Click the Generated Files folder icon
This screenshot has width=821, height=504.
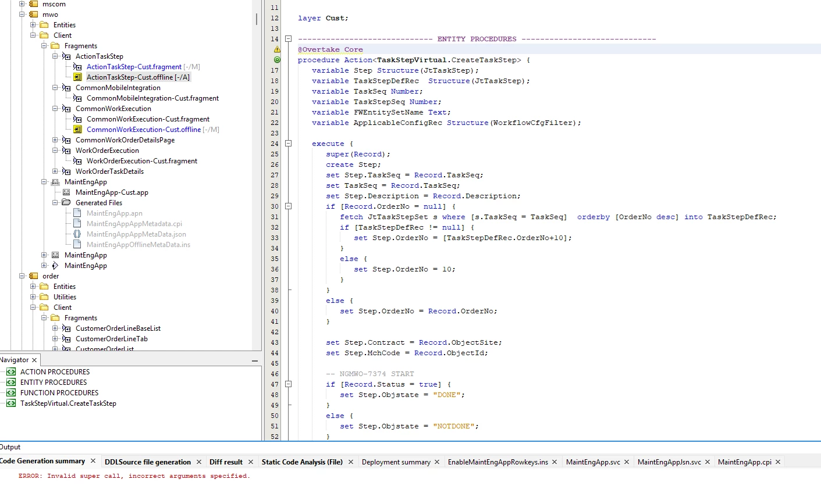[66, 203]
